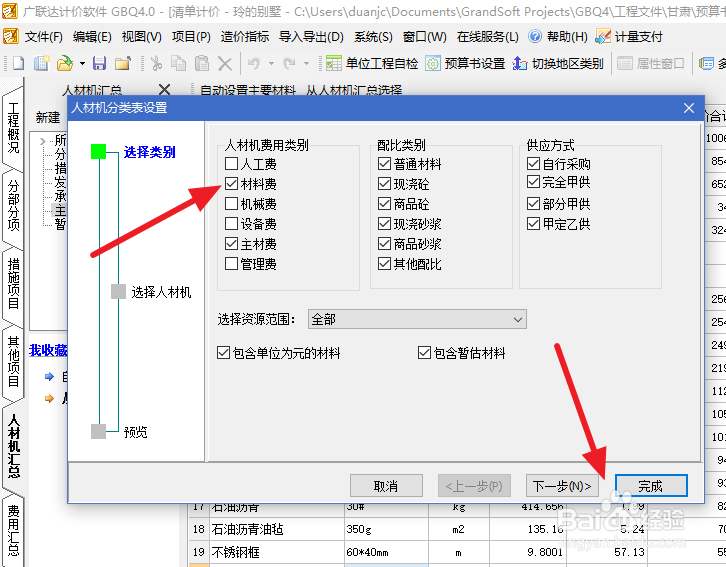Open the Undo history dropdown arrow
The height and width of the screenshot is (567, 726).
[x=271, y=63]
